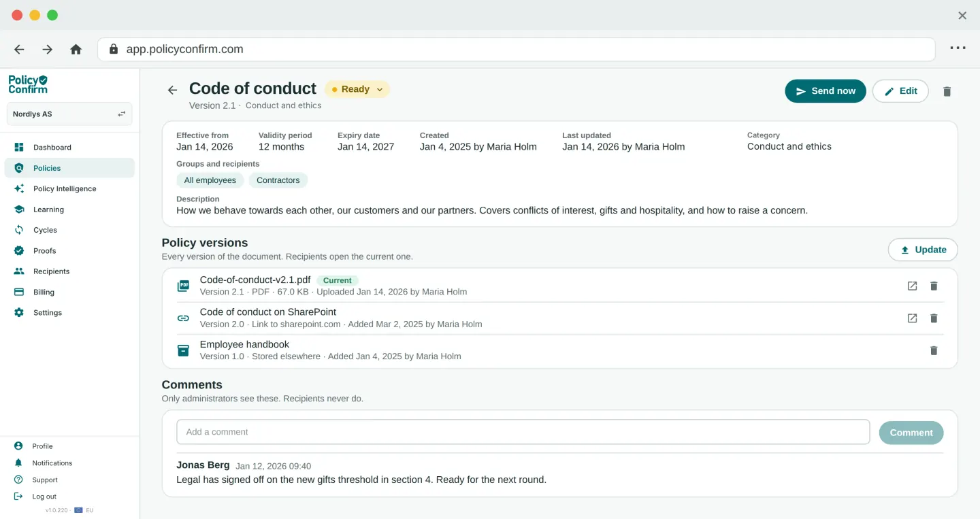
Task: Click the Edit button
Action: pos(900,91)
